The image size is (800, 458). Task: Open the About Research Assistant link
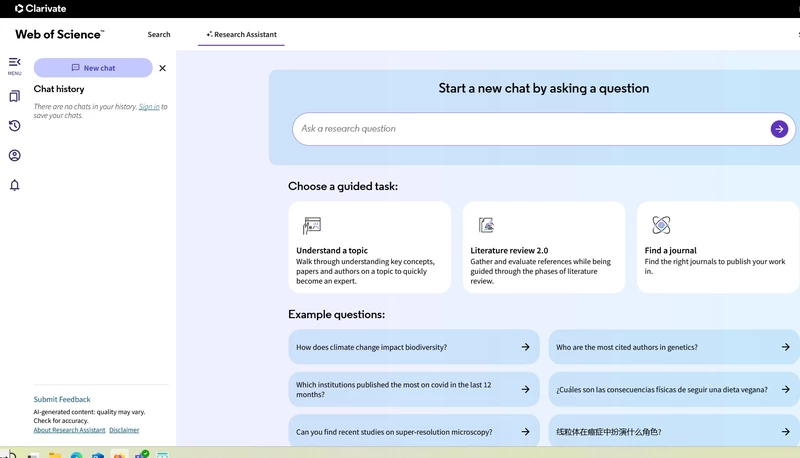point(69,430)
